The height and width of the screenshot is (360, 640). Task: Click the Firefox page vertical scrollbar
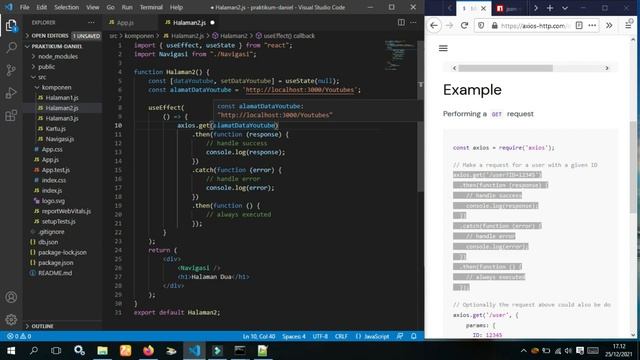[x=633, y=167]
